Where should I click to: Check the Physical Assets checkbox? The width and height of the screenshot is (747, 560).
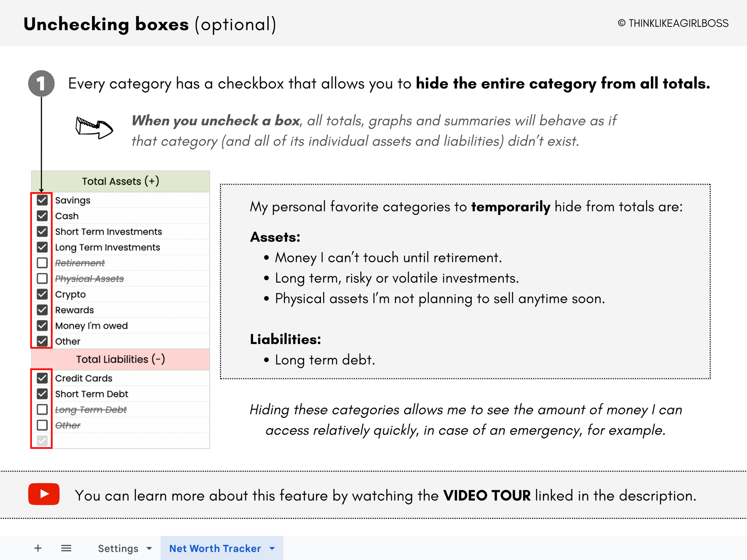(x=42, y=278)
